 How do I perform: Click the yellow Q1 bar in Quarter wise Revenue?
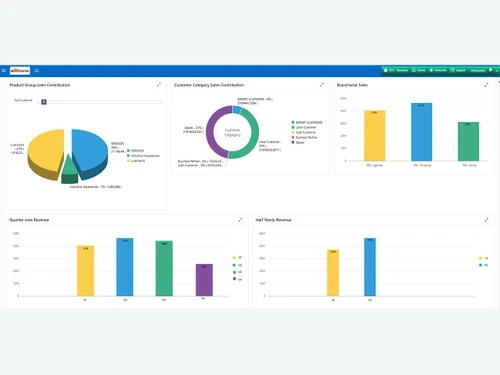85,271
